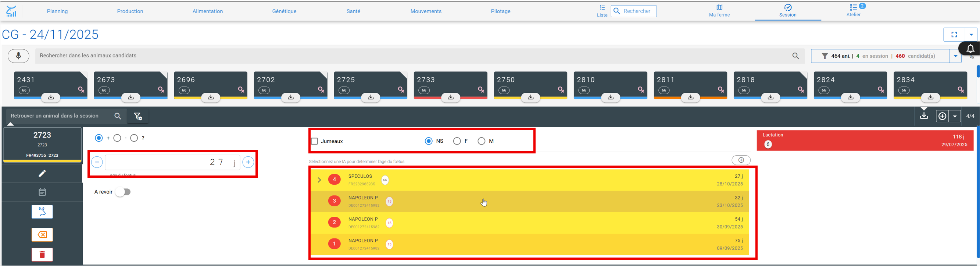Open the calendar notes icon in the sidebar
This screenshot has height=266, width=980.
(x=42, y=192)
